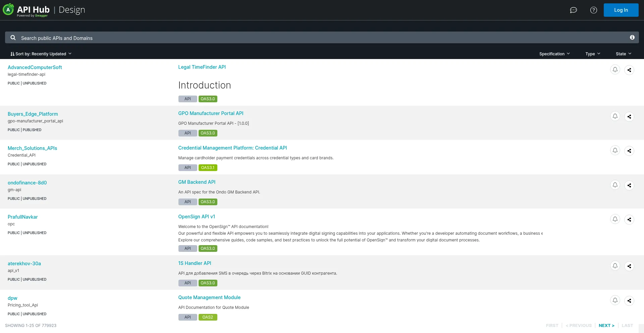The image size is (644, 333).
Task: Open Credential Management Platform: Credential API link
Action: tap(232, 148)
